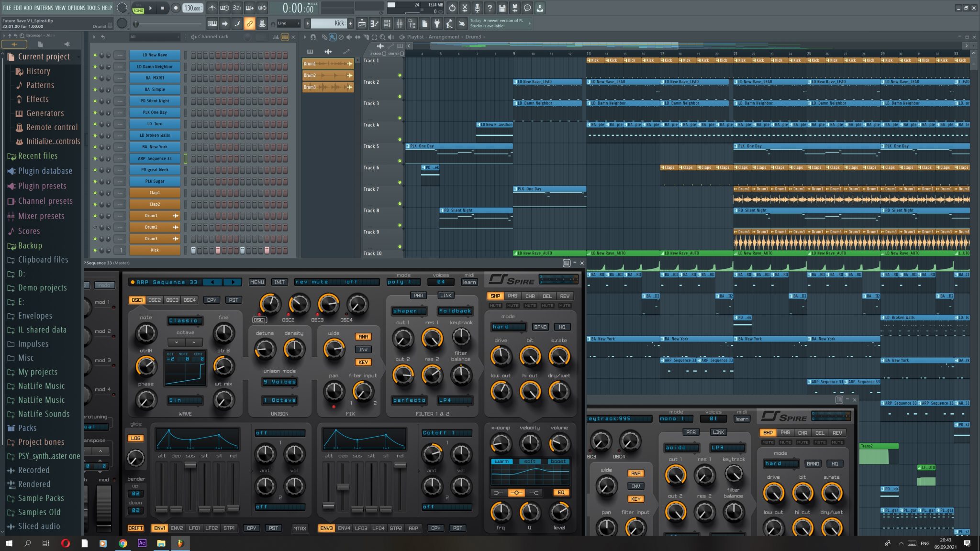Mute the LD New Rave channel
The width and height of the screenshot is (980, 551).
pyautogui.click(x=95, y=55)
